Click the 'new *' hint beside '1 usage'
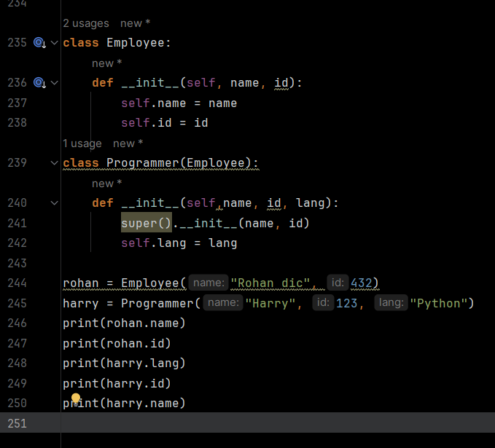This screenshot has width=495, height=448. (128, 144)
